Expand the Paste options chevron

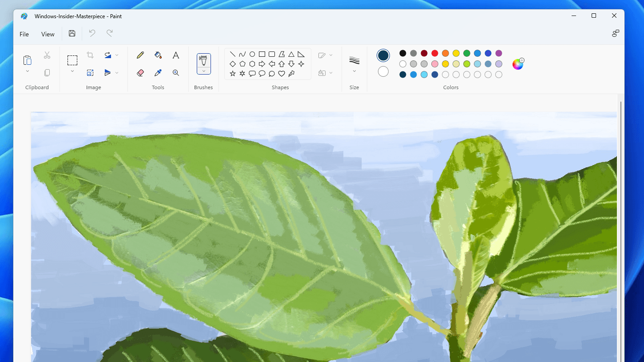(x=28, y=71)
